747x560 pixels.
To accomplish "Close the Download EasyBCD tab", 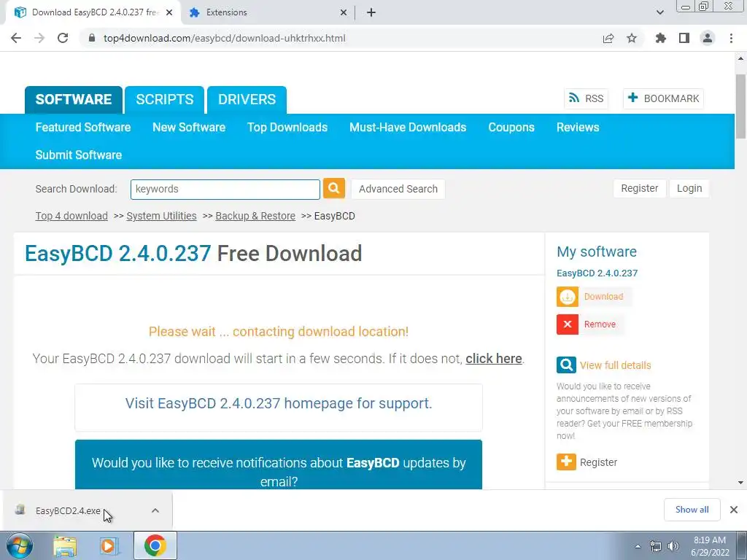I will (x=169, y=12).
